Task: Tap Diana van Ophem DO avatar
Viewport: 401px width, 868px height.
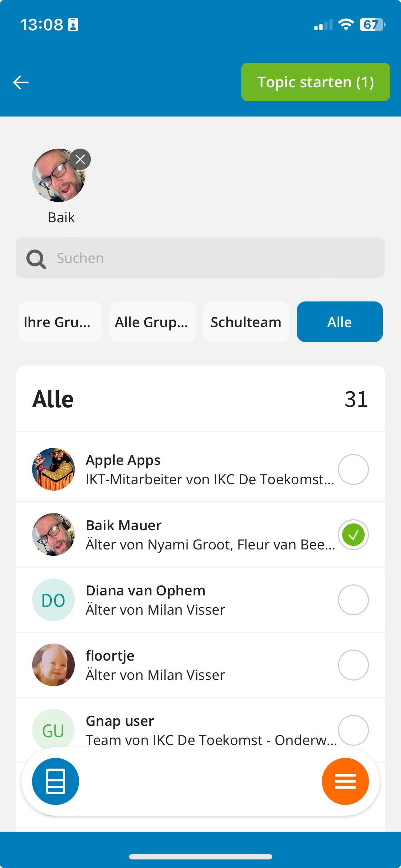Action: pos(53,600)
